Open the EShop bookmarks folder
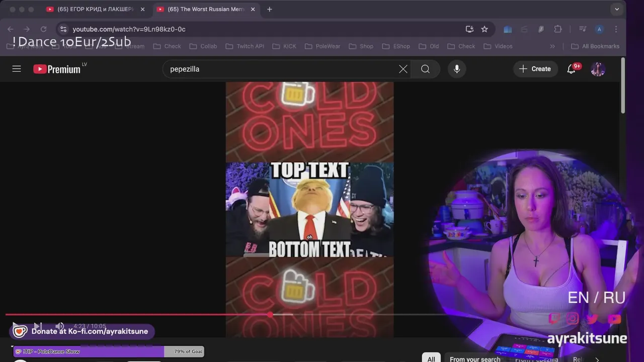This screenshot has width=644, height=362. pyautogui.click(x=396, y=46)
